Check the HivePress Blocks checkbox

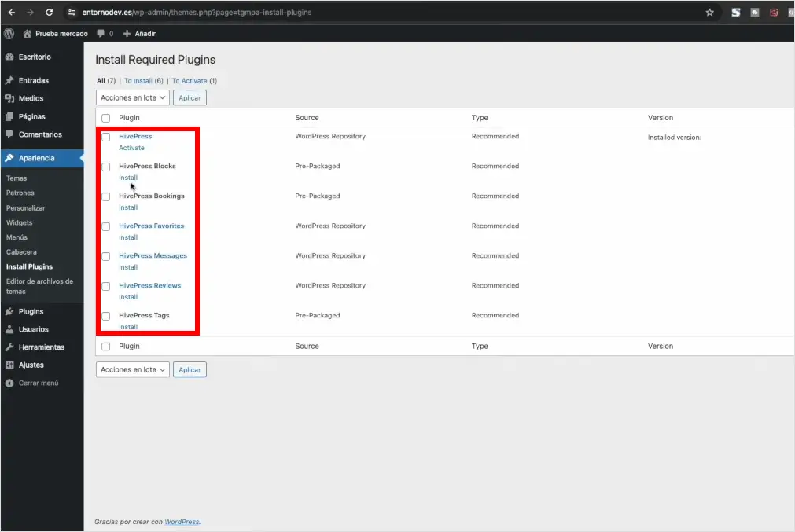click(x=105, y=167)
